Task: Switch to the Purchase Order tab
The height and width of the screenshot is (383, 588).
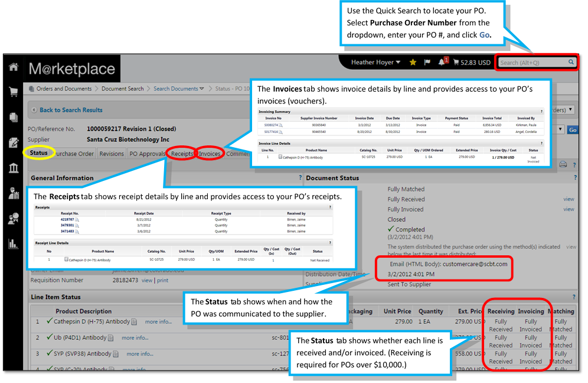Action: coord(74,154)
